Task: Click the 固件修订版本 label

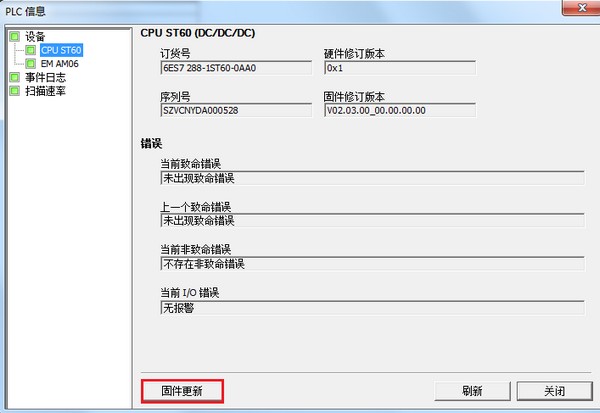Action: (354, 96)
